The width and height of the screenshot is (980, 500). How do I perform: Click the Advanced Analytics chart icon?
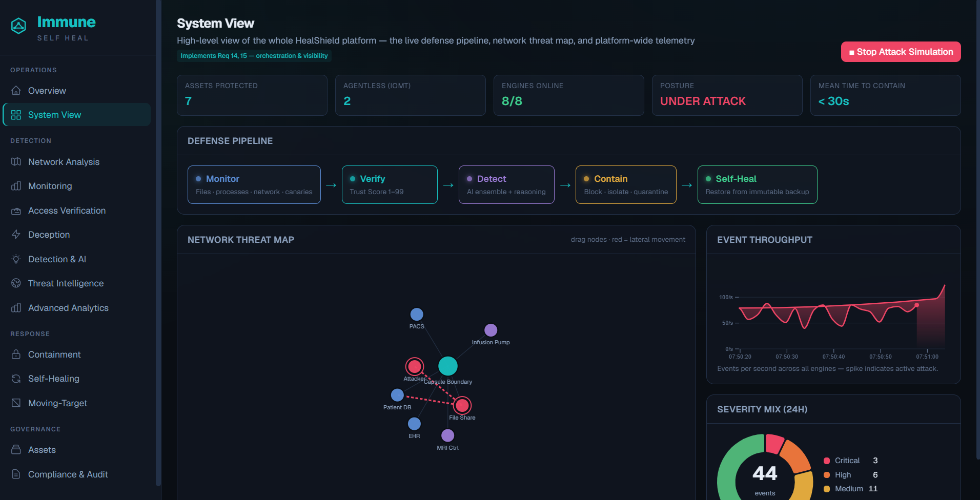(x=16, y=308)
